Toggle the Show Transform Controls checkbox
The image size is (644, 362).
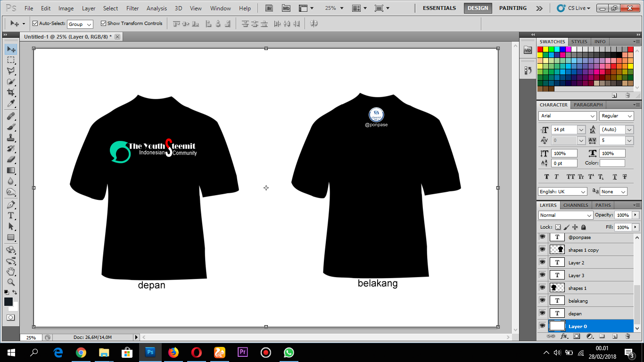coord(104,24)
